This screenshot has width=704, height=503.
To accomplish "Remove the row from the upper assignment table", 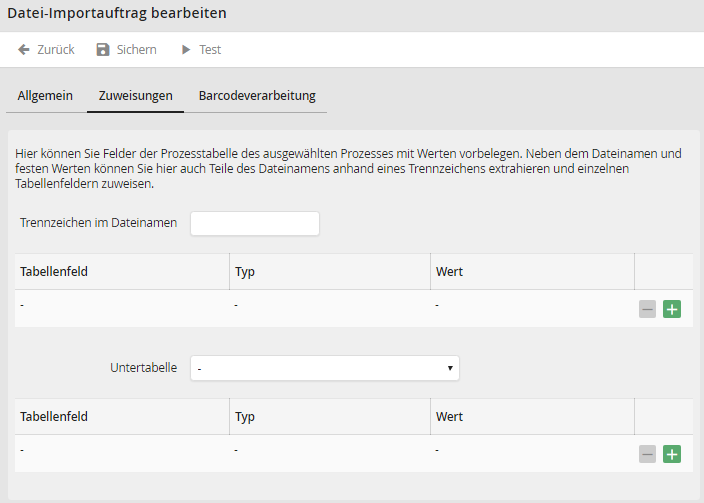I will [648, 309].
